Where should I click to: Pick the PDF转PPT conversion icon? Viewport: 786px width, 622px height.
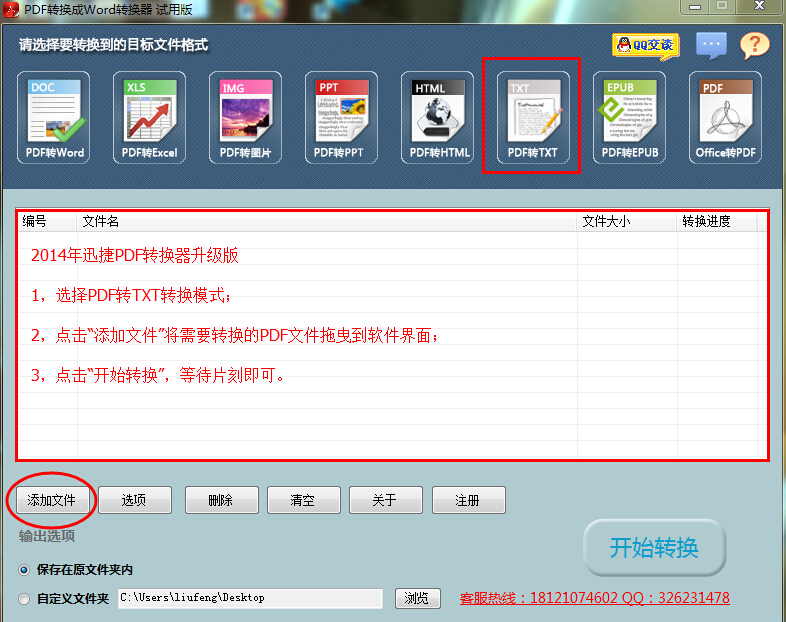[341, 117]
